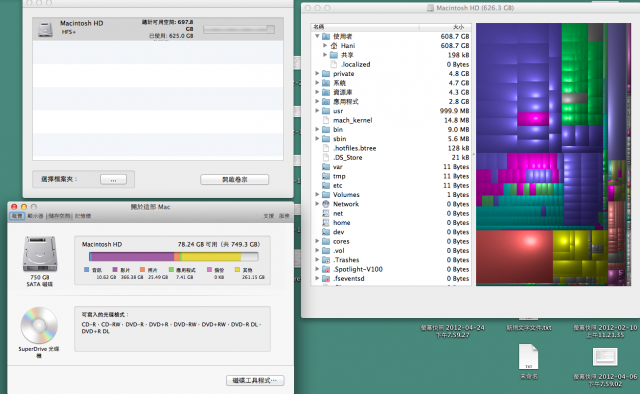Click the SuperDrive optical disc icon
Screen dimensions: 640x394
39,325
